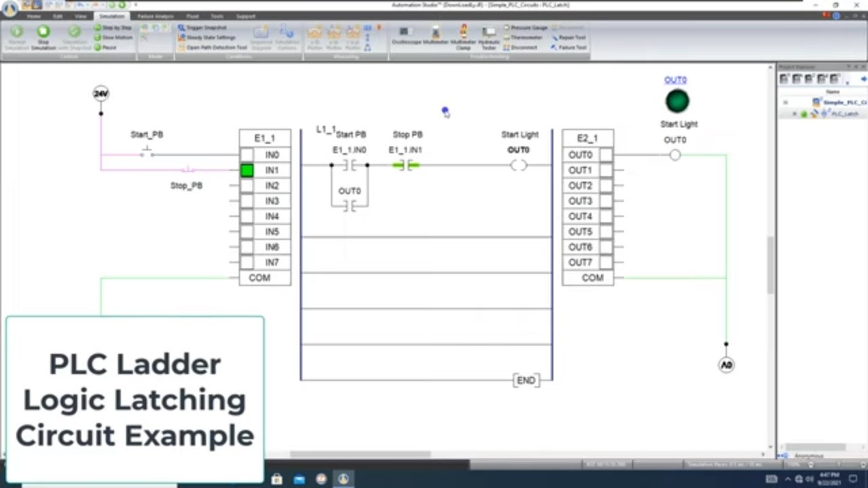The width and height of the screenshot is (868, 488).
Task: Launch the Open Path Detection Tool
Action: point(212,47)
